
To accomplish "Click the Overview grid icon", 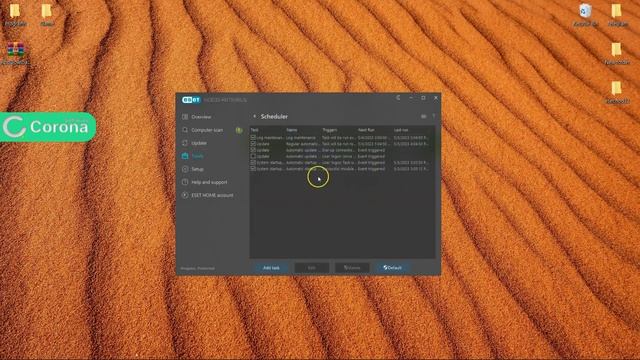I will tap(185, 117).
